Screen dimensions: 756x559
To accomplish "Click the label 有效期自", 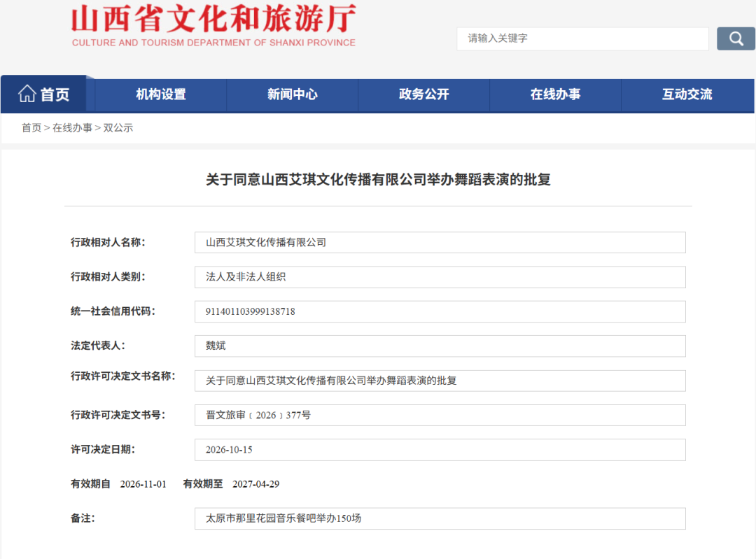I will (x=90, y=484).
